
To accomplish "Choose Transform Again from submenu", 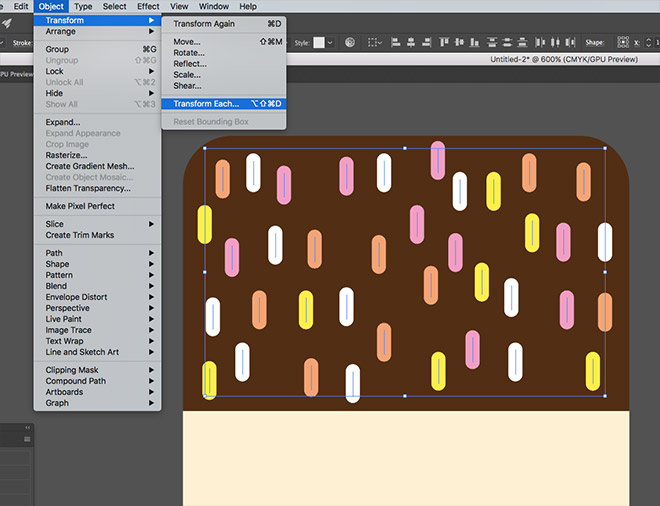I will tap(224, 24).
